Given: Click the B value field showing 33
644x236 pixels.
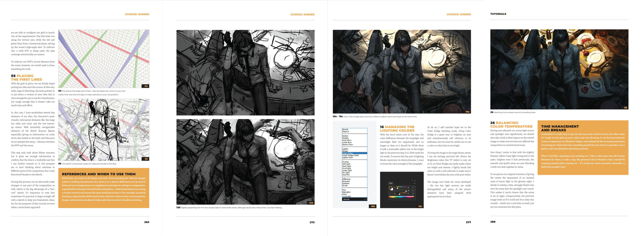Looking at the screenshot, I should click(409, 194).
